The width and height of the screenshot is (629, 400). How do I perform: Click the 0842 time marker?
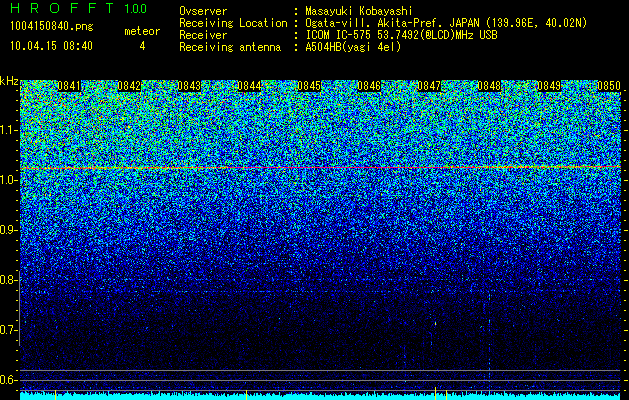coord(129,86)
